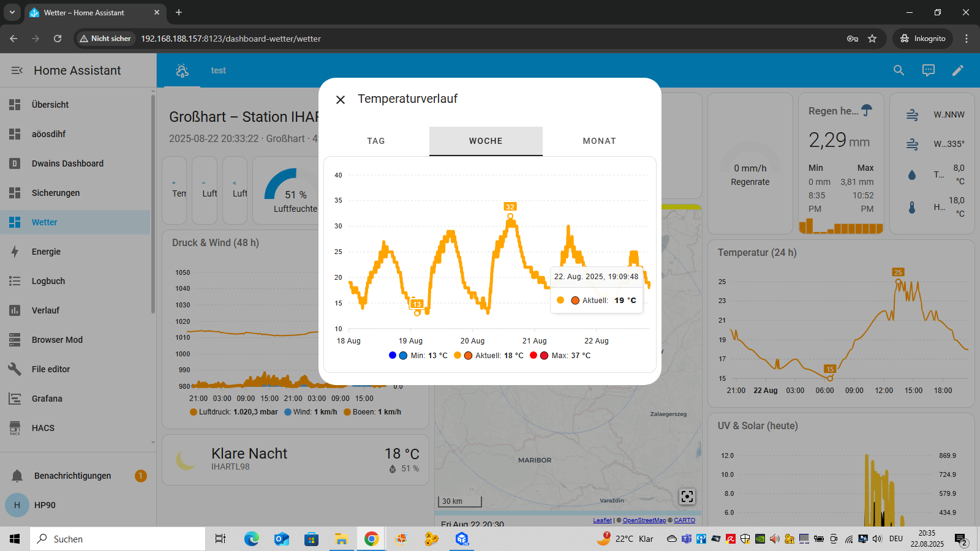Viewport: 980px width, 551px height.
Task: Select the MONAT tab
Action: click(599, 141)
